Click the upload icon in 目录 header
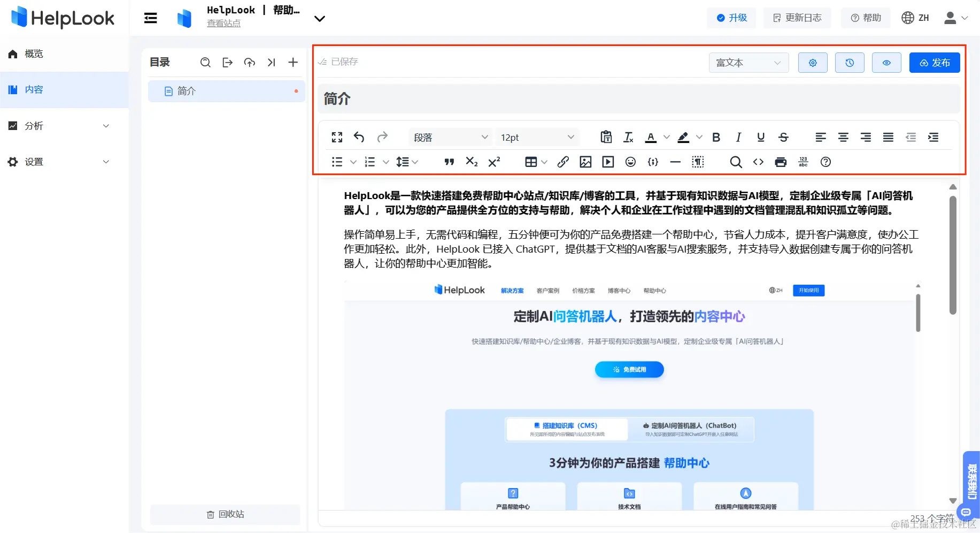Image resolution: width=980 pixels, height=533 pixels. pos(249,63)
